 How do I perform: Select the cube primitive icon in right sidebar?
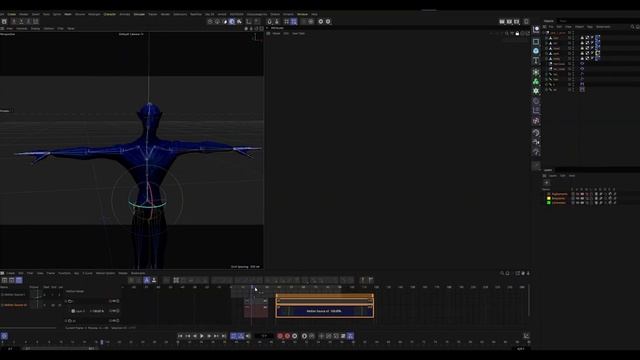pyautogui.click(x=536, y=42)
